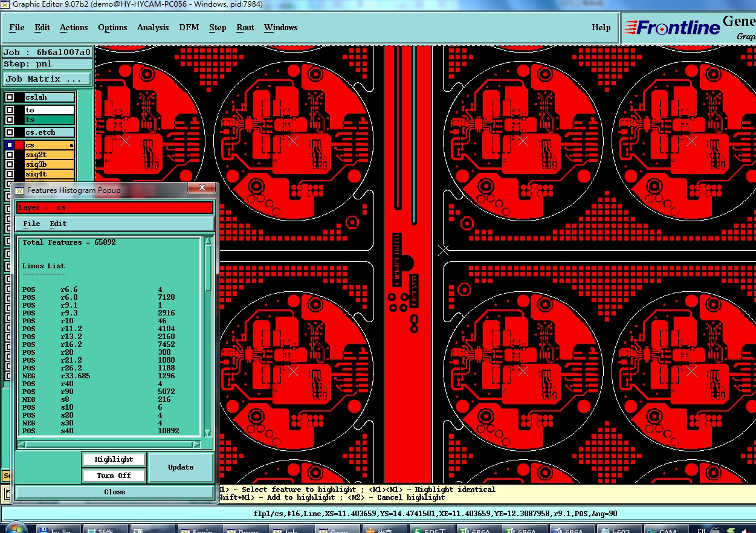
Task: Select the 'r16.2' lines row
Action: (x=100, y=344)
